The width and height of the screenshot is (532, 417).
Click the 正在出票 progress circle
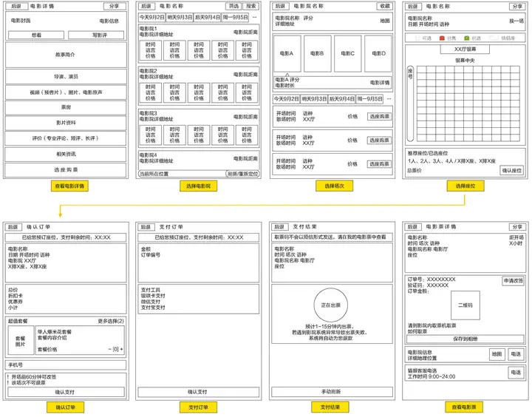[331, 305]
